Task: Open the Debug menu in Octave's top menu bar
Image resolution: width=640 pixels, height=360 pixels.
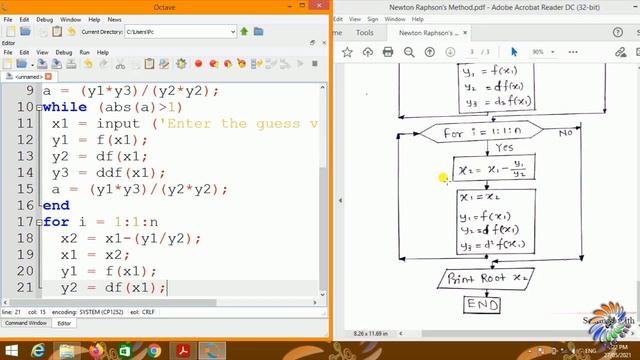Action: (x=44, y=20)
